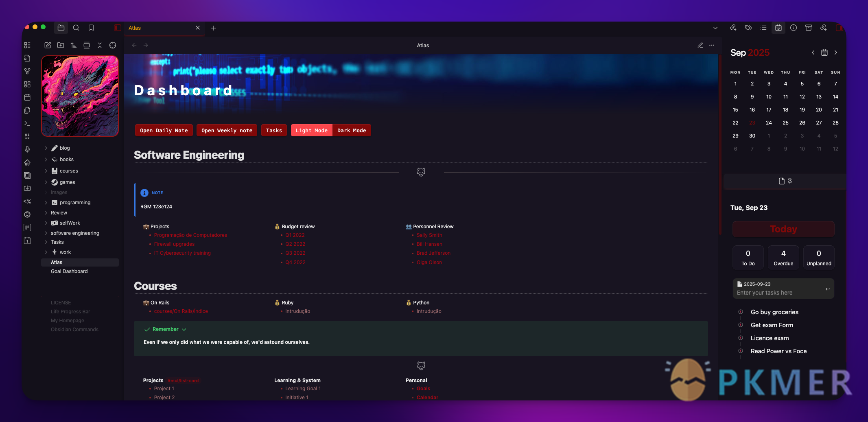Image resolution: width=868 pixels, height=422 pixels.
Task: Click the new folder icon
Action: 61,45
